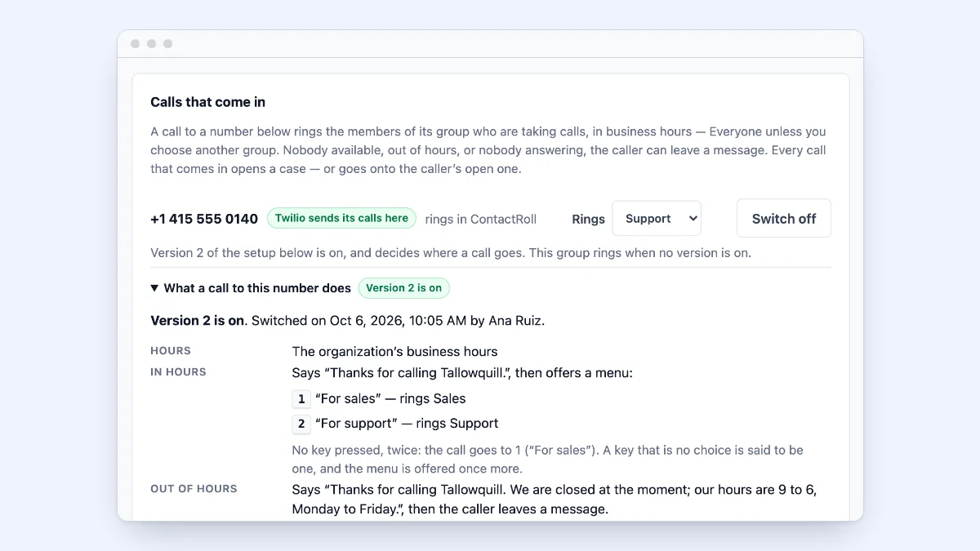Click the third gray window control dot
This screenshot has width=980, height=551.
tap(168, 44)
